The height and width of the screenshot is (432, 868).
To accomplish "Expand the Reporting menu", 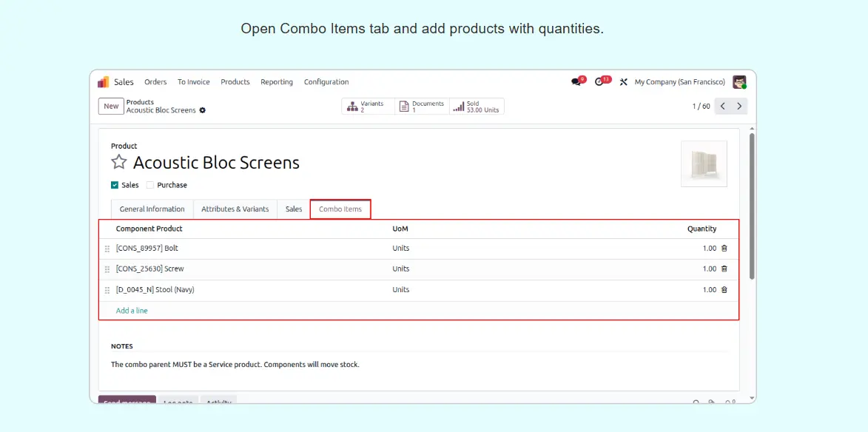I will point(276,82).
